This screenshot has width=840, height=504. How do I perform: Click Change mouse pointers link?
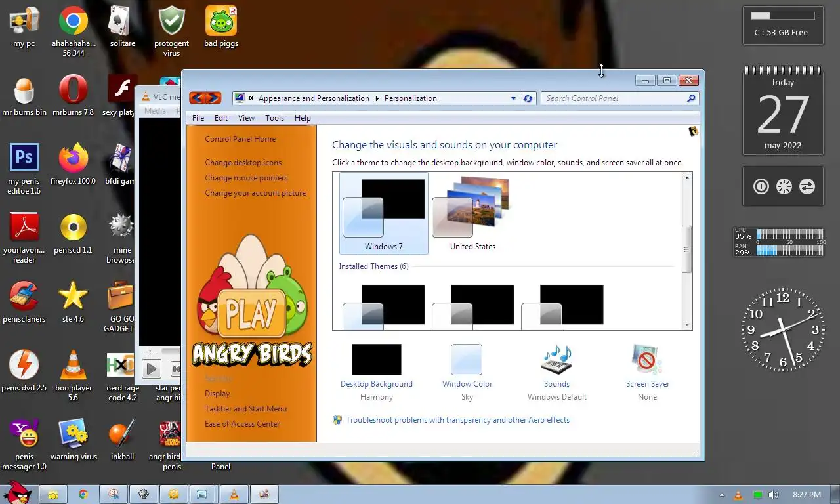click(x=246, y=178)
